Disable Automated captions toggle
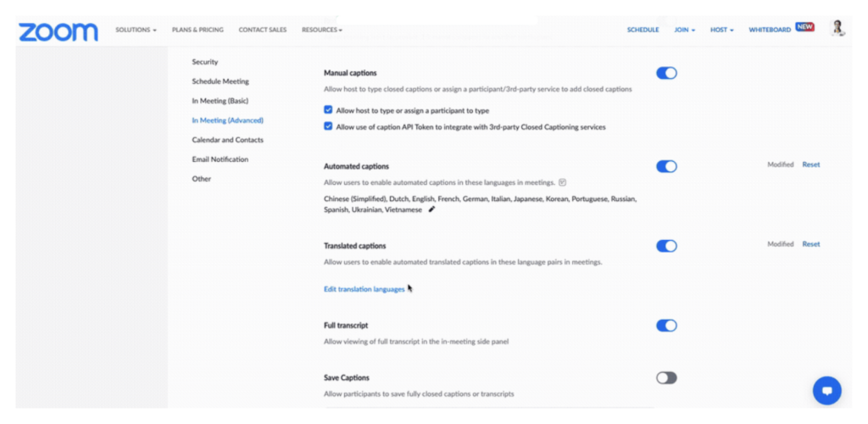Viewport: 868px width, 424px height. [666, 166]
